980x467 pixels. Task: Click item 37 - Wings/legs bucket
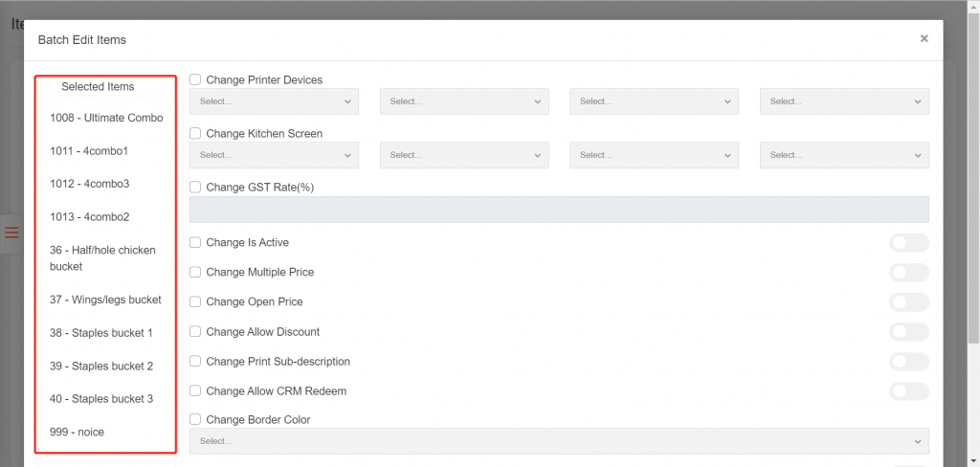(x=105, y=300)
